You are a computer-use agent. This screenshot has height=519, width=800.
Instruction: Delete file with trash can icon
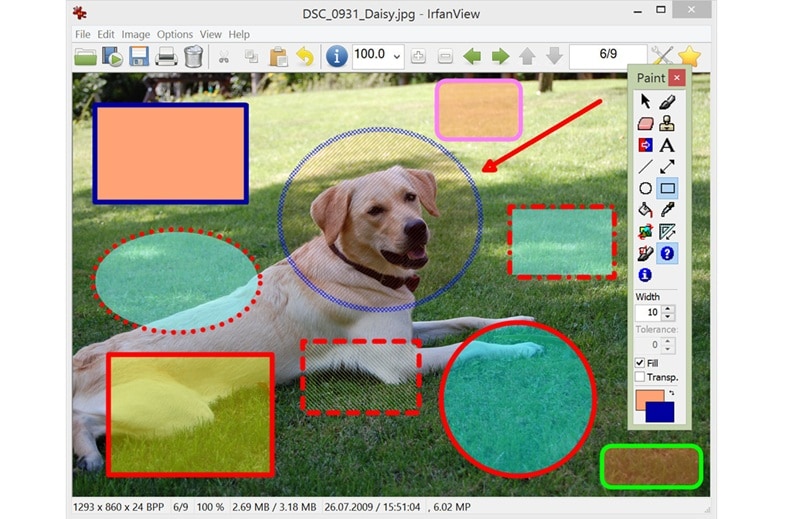point(193,56)
